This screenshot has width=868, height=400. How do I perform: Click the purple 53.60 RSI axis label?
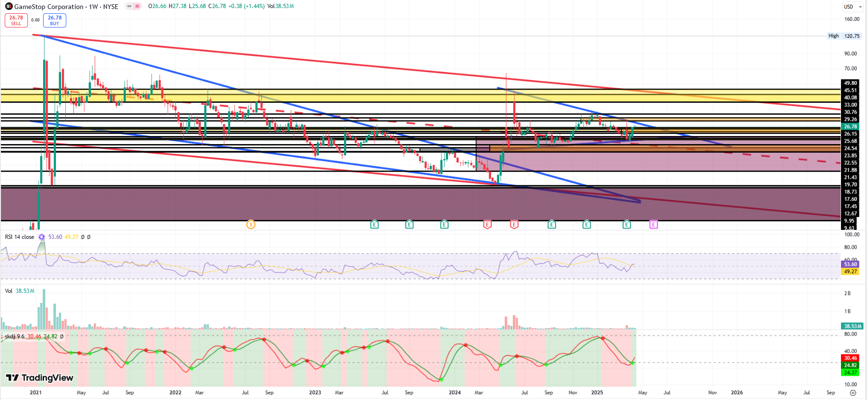(x=850, y=264)
